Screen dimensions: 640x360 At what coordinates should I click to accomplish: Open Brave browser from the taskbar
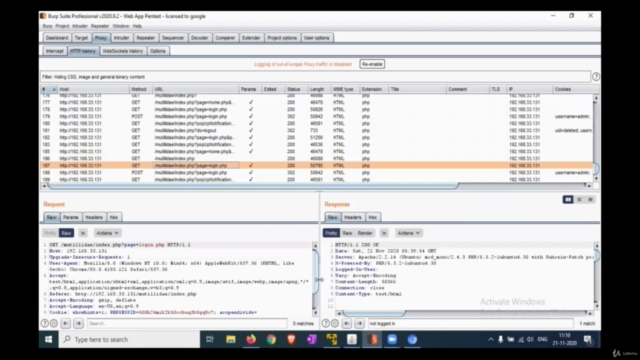(x=291, y=339)
